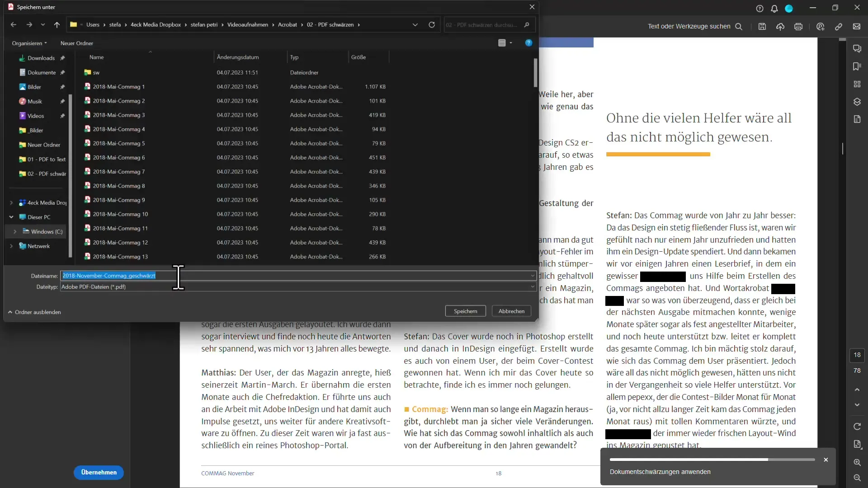Select the Organisieren menu option
This screenshot has width=868, height=488.
click(28, 43)
